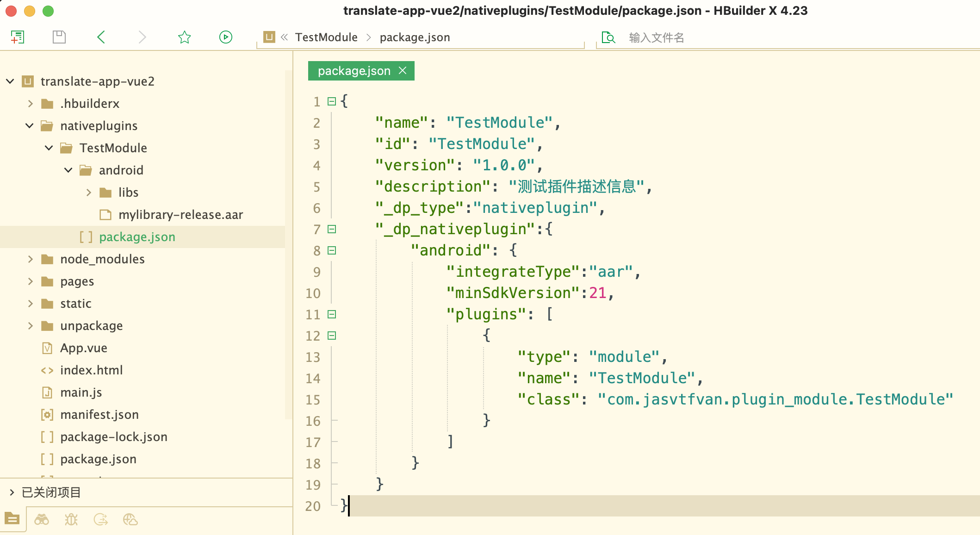The image size is (980, 535).
Task: Expand the pages folder
Action: [x=30, y=281]
